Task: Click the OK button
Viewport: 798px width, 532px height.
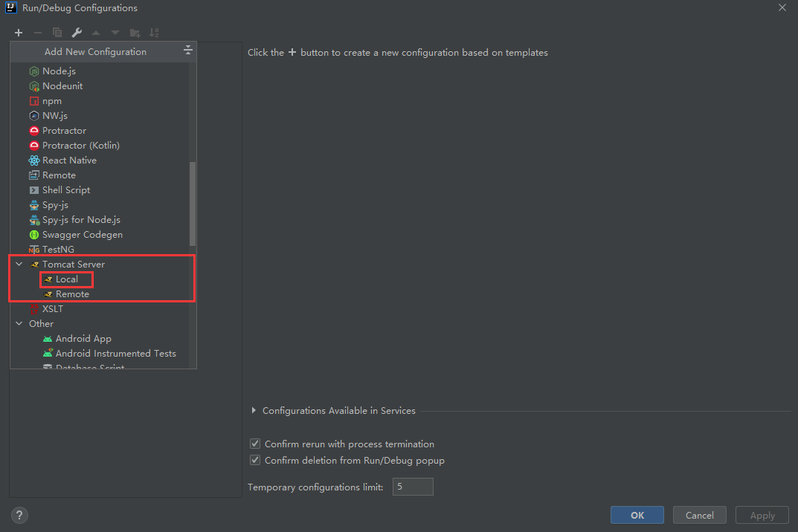Action: pos(637,515)
